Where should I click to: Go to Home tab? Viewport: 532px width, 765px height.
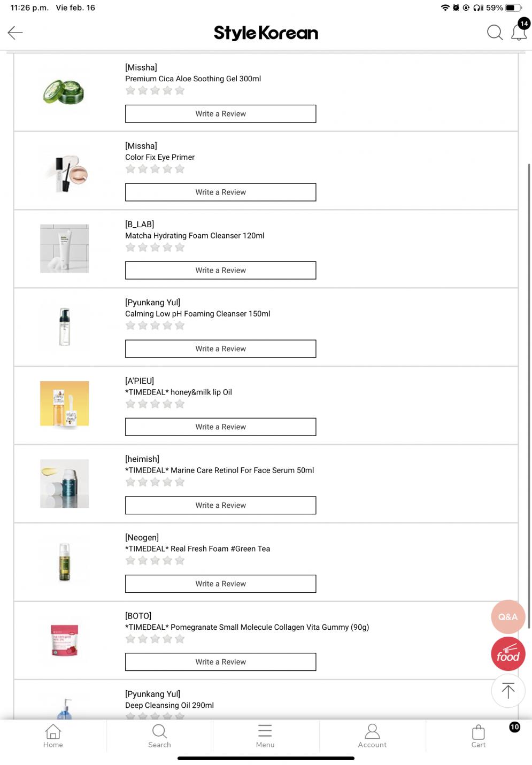[x=53, y=736]
